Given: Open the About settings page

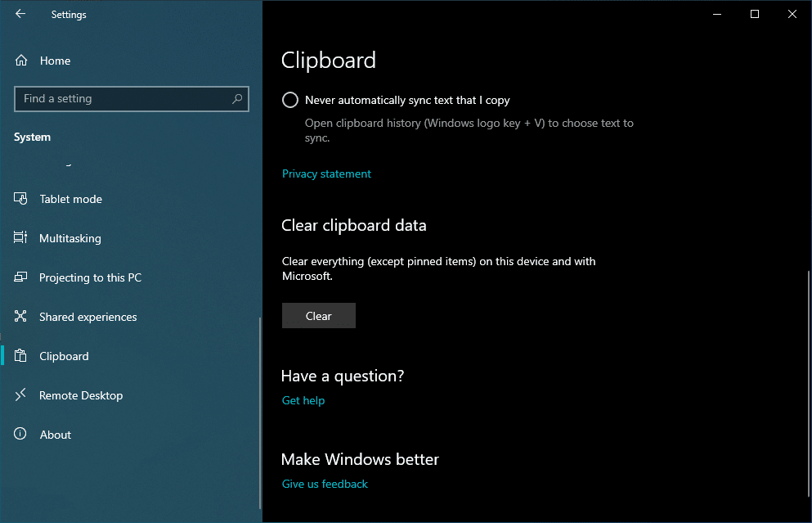Looking at the screenshot, I should coord(55,434).
